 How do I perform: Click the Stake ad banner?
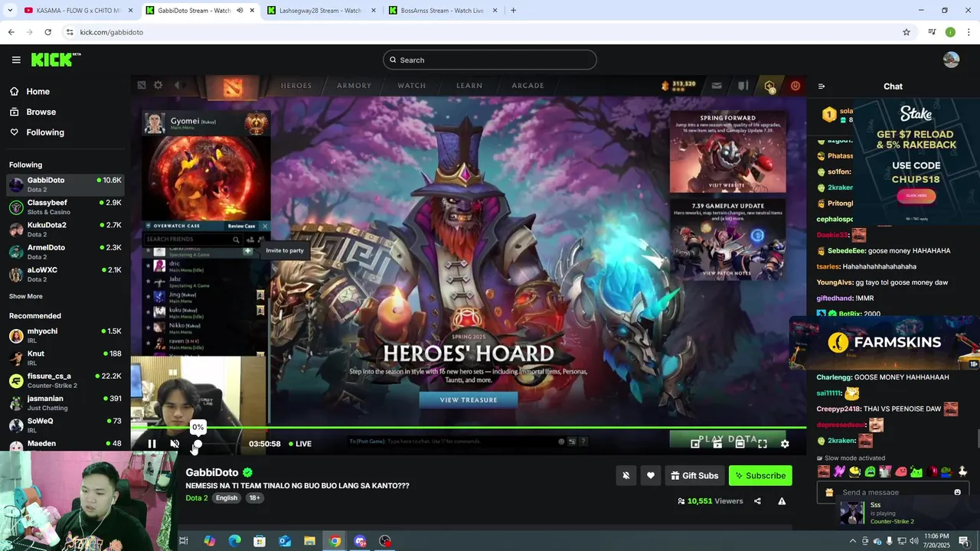coord(916,162)
